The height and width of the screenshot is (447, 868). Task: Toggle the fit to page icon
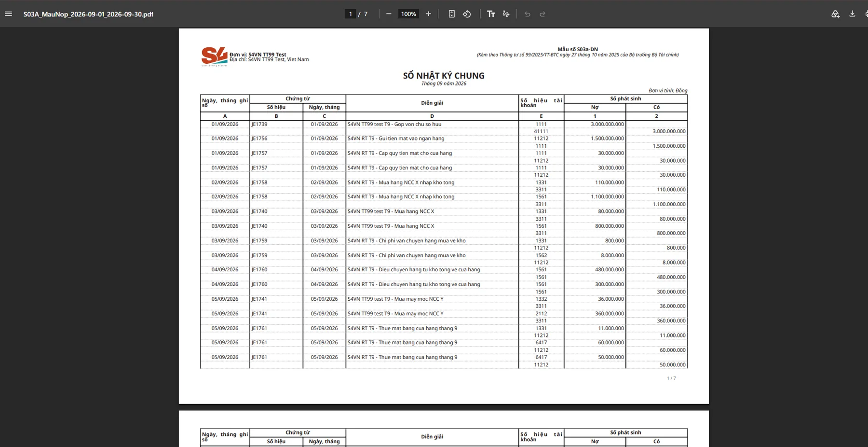pos(451,14)
